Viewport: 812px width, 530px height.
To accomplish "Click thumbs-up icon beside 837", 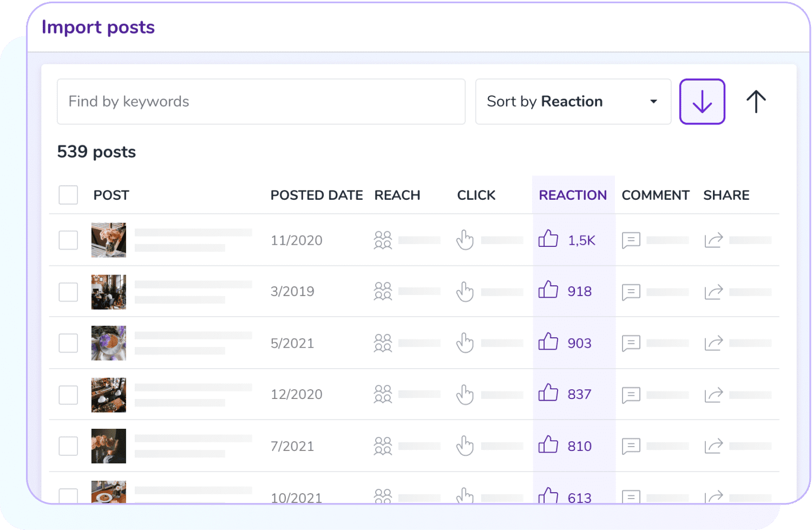I will (548, 393).
